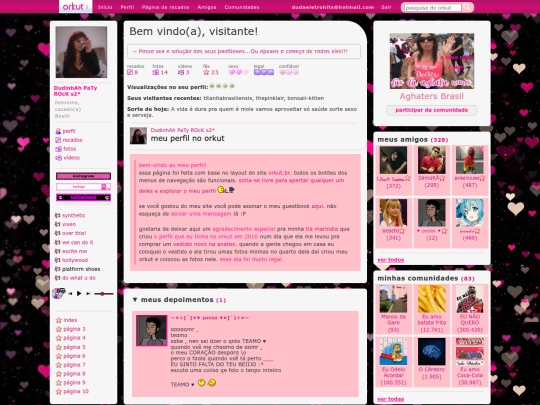Viewport: 540px width, 405px height.
Task: Open the perfil link with person icon
Action: pyautogui.click(x=65, y=131)
